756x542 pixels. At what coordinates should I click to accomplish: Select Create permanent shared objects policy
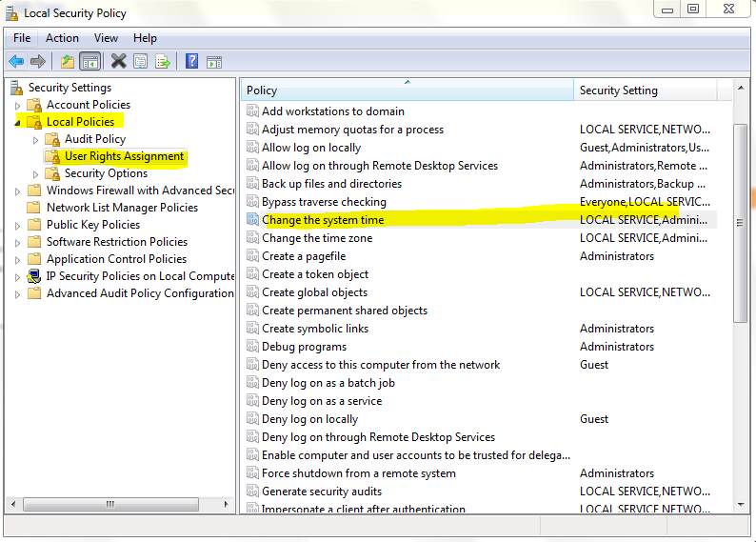(345, 311)
